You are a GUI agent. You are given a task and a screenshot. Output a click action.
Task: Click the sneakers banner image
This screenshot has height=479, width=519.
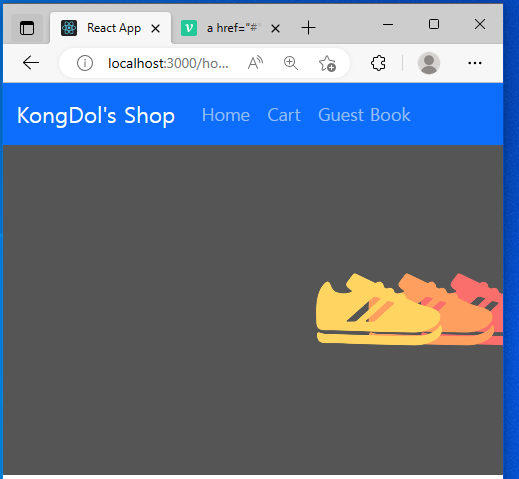pyautogui.click(x=409, y=309)
